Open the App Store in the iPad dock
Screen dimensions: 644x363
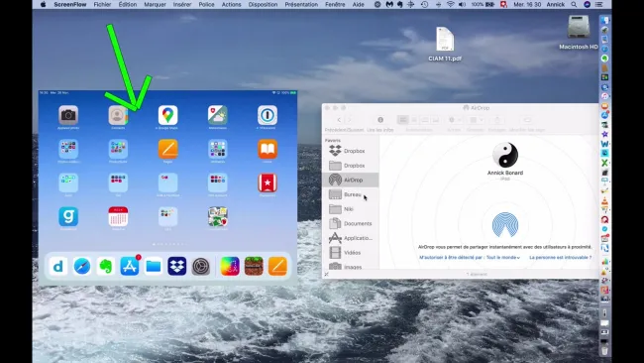[x=130, y=267]
